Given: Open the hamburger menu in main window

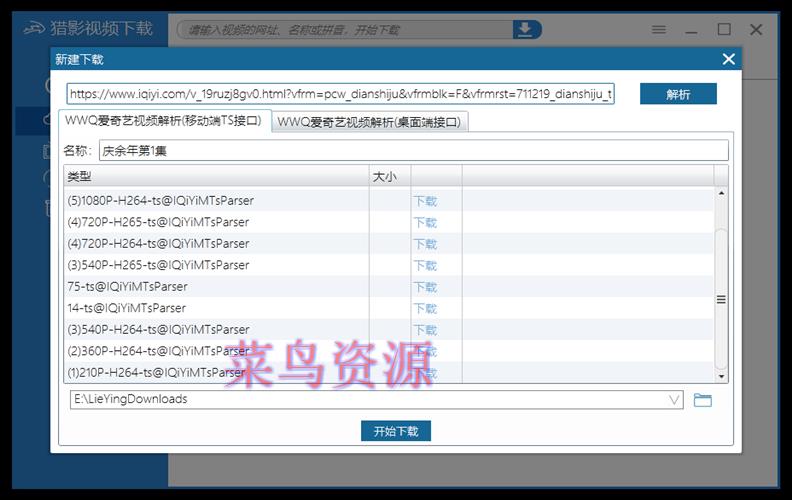Looking at the screenshot, I should click(x=659, y=30).
